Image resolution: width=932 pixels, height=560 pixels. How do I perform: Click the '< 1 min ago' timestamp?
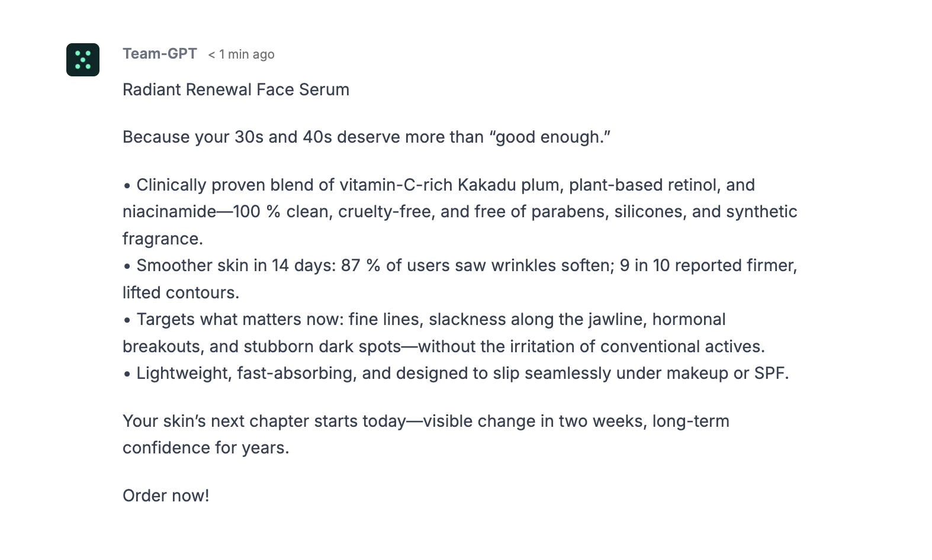pos(241,54)
